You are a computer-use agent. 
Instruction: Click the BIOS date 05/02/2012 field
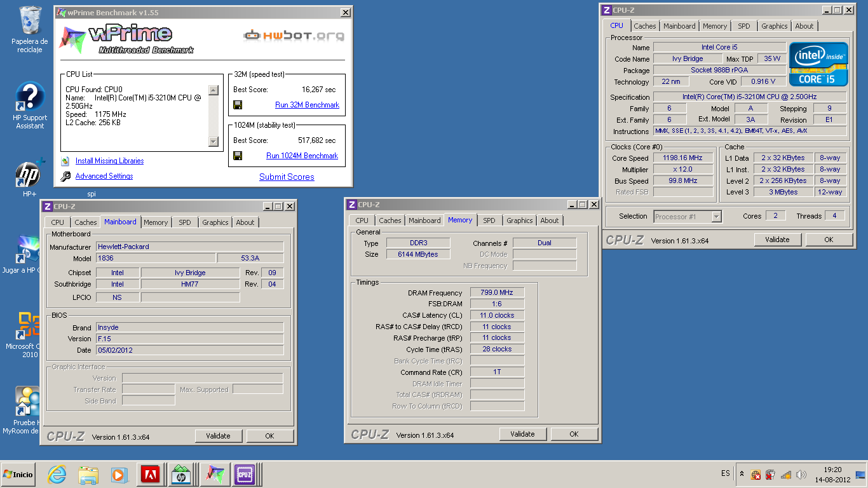(189, 350)
